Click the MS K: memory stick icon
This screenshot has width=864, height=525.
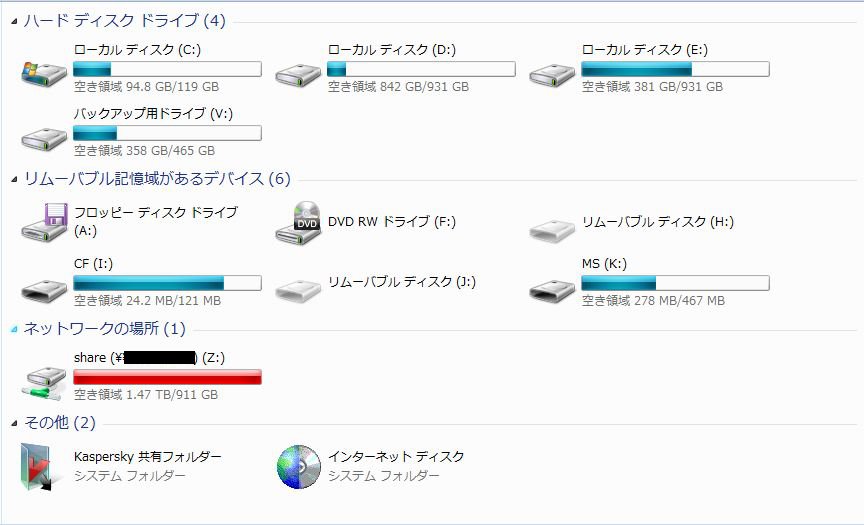[552, 288]
